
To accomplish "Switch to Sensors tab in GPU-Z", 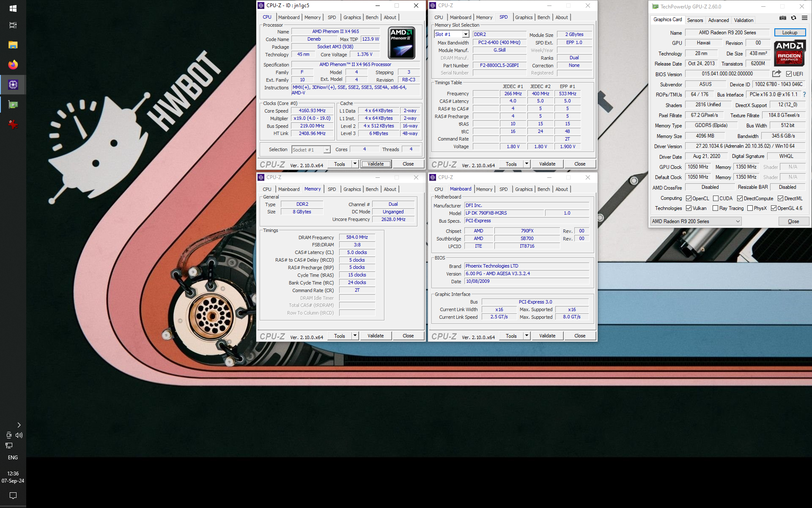I will [695, 20].
